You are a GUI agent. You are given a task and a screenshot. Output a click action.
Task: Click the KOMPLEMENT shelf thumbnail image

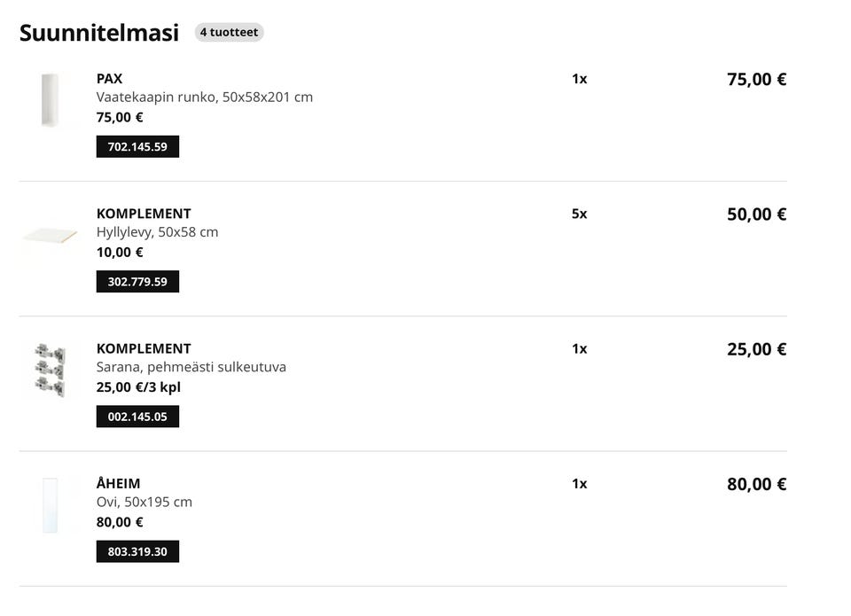point(50,236)
